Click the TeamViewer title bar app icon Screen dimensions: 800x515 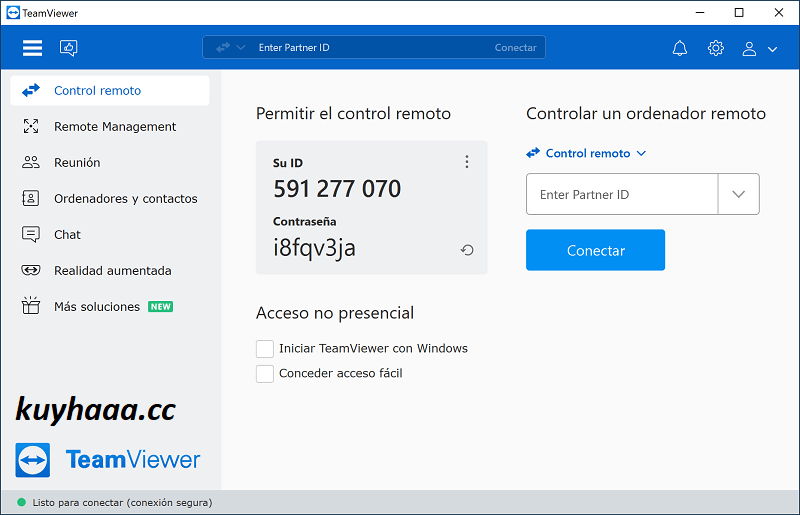click(x=13, y=13)
